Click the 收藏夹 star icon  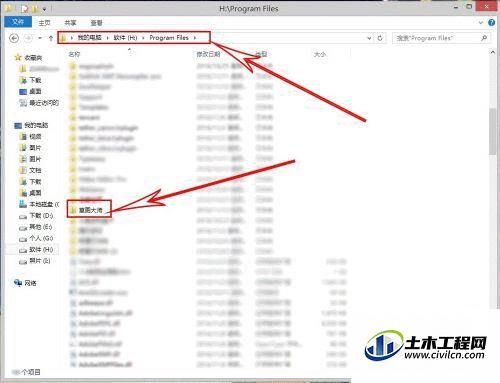18,58
